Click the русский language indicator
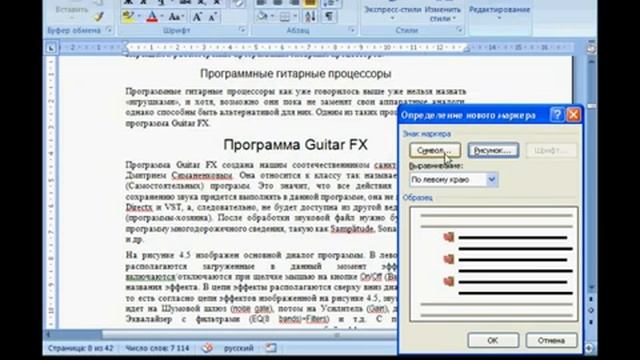This screenshot has height=360, width=640. [239, 348]
